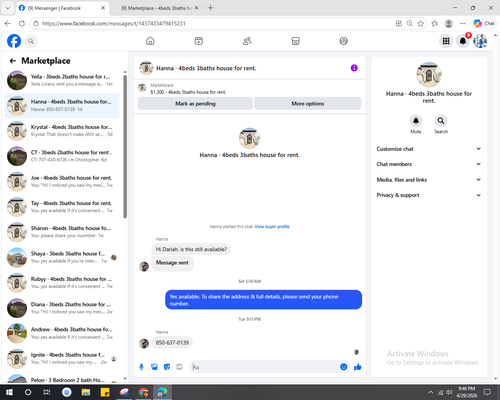500x400 pixels.
Task: Open Tay 4beds 3baths conversation
Action: (62, 207)
